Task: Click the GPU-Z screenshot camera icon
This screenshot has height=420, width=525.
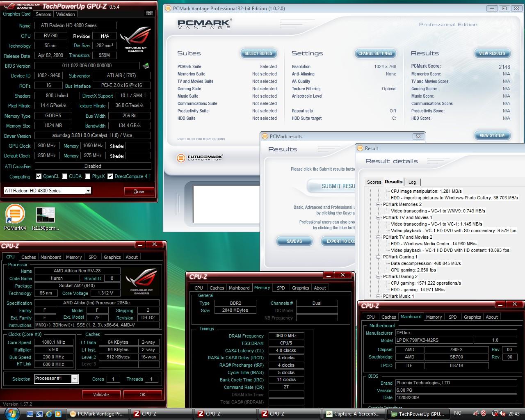Action: coord(149,14)
